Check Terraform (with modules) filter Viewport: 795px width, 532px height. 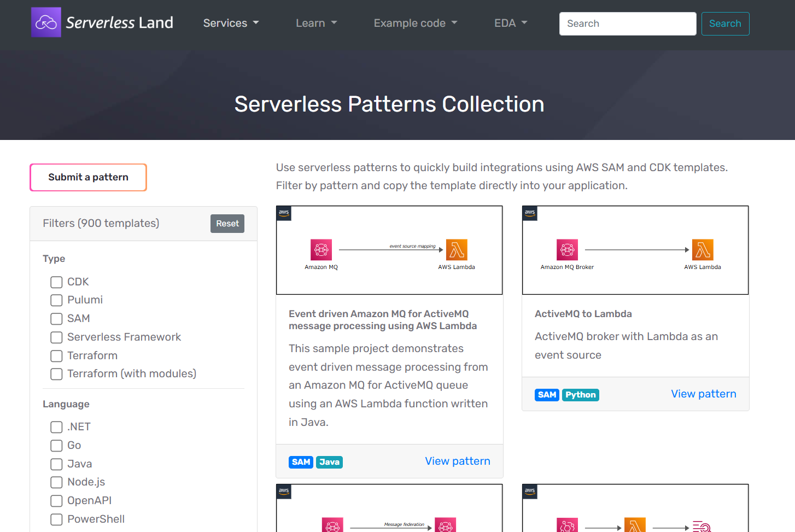tap(56, 374)
